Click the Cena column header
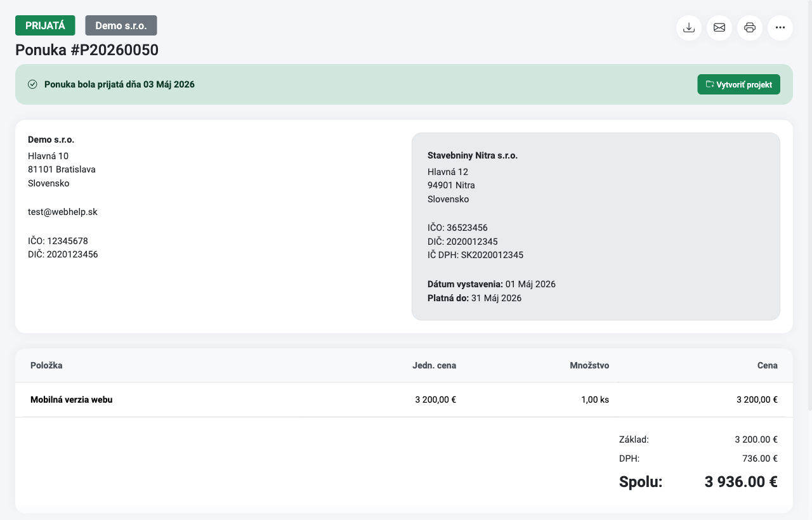The width and height of the screenshot is (812, 520). (x=767, y=365)
